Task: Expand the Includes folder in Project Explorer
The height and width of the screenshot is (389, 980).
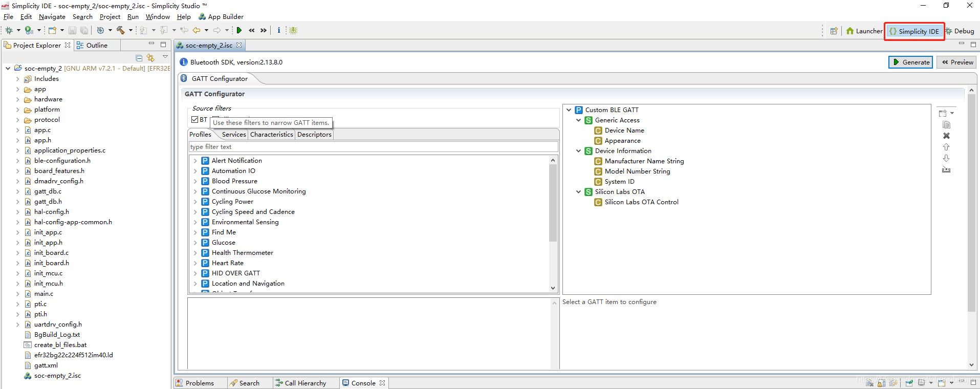Action: (x=17, y=79)
